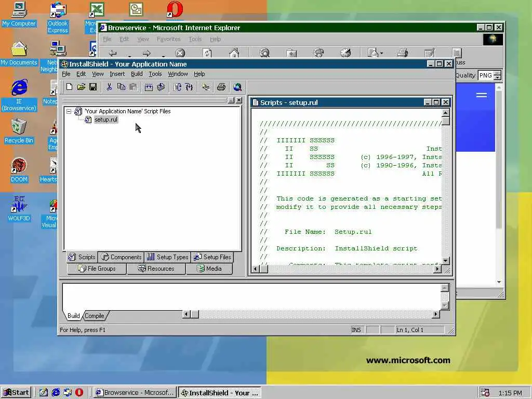Collapse 'Your Application Name' Script Files node
532x399 pixels.
pos(69,111)
